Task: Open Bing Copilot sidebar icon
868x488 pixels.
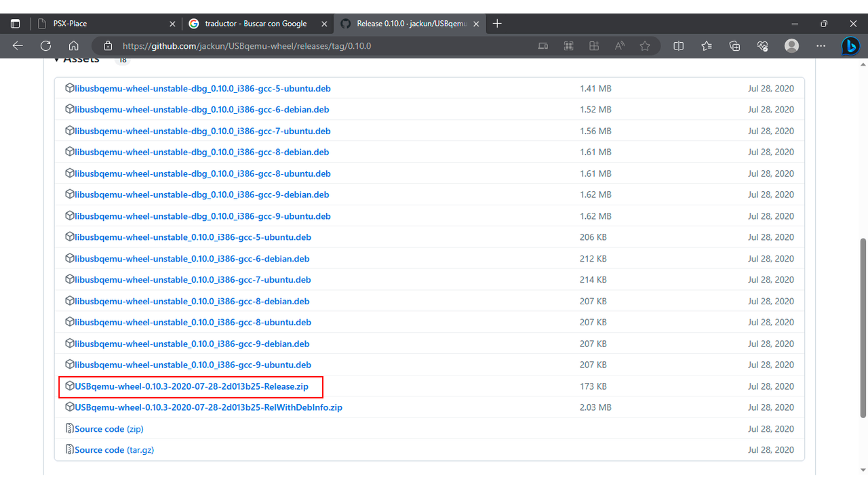Action: 850,46
